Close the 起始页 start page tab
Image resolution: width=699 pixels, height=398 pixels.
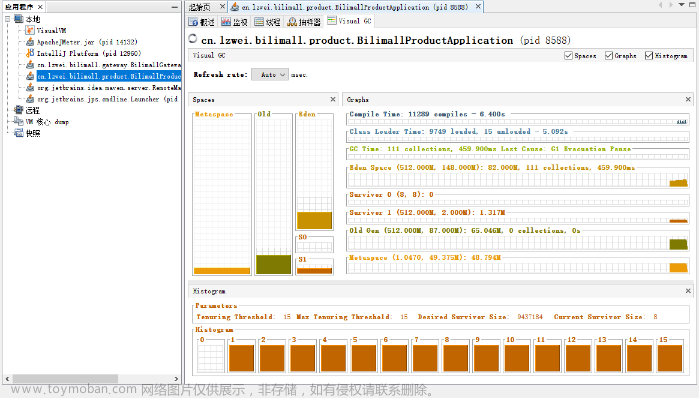click(222, 7)
